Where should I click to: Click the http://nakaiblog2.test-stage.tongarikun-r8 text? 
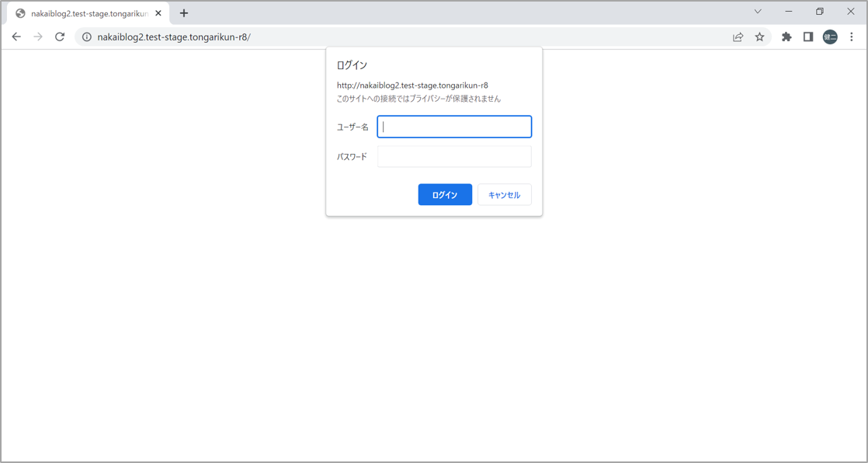[412, 86]
